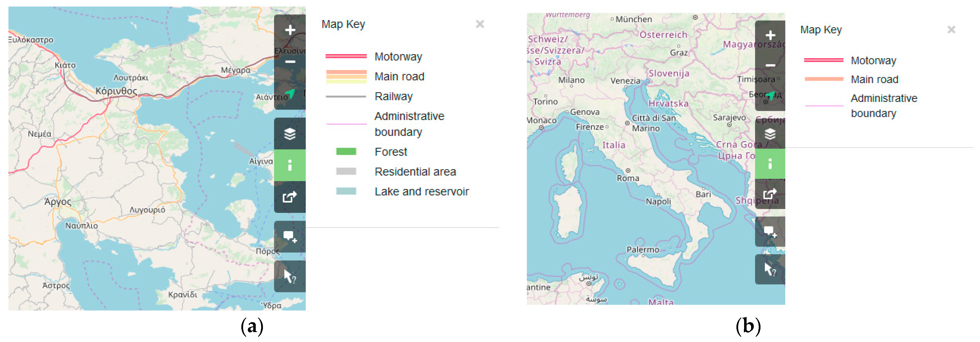
Task: Click Graz label on map (b)
Action: tap(679, 53)
